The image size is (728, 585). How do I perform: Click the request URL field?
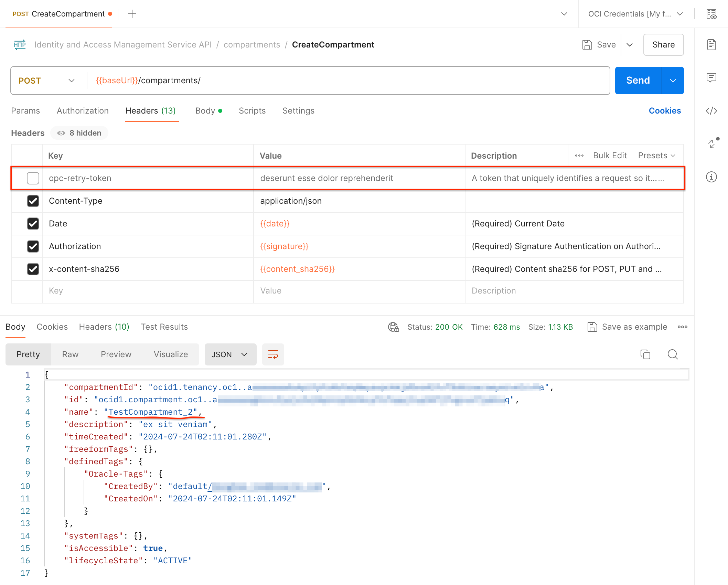coord(347,81)
